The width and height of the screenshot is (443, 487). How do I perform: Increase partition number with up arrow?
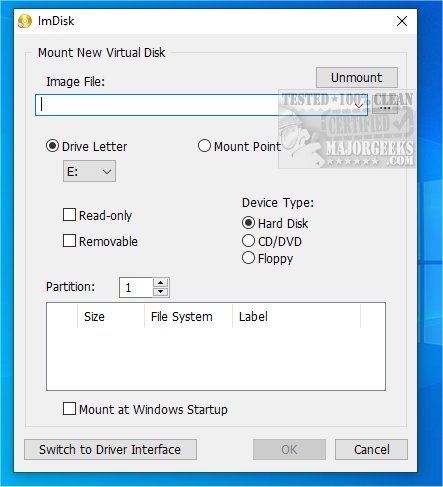click(161, 283)
